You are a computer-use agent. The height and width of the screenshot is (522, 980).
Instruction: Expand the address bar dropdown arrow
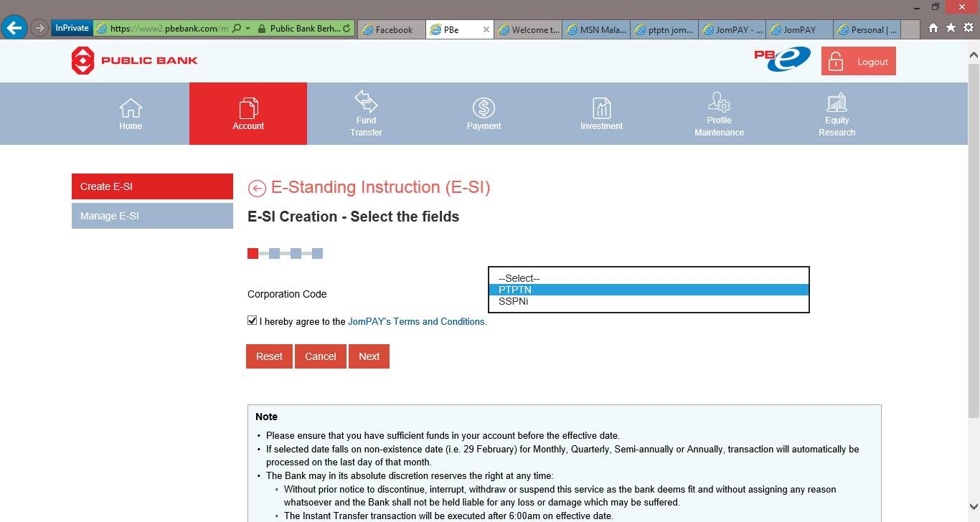pos(248,29)
